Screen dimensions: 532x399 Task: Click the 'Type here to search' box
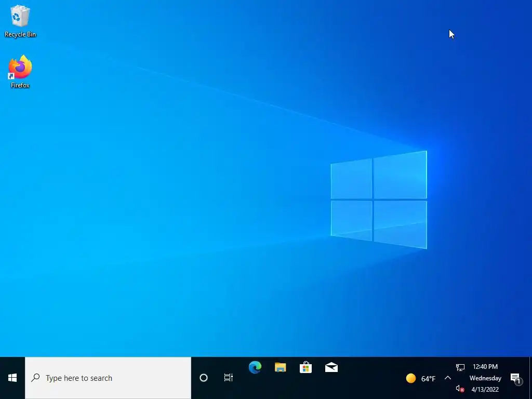coord(108,378)
